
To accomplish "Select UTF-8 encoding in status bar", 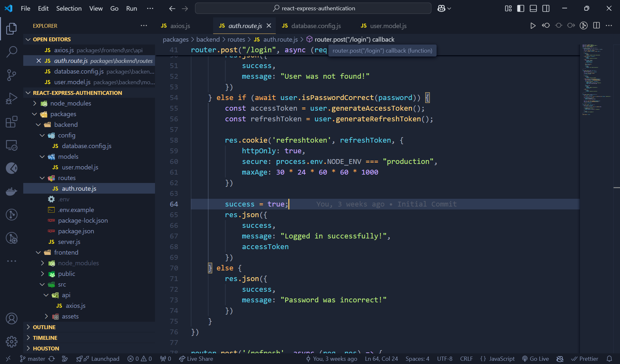I will coord(445,359).
